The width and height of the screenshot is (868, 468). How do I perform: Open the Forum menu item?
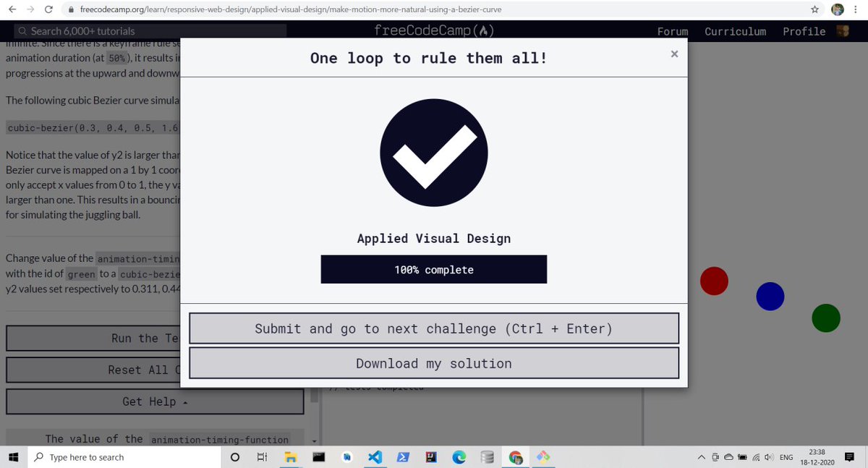[x=672, y=31]
